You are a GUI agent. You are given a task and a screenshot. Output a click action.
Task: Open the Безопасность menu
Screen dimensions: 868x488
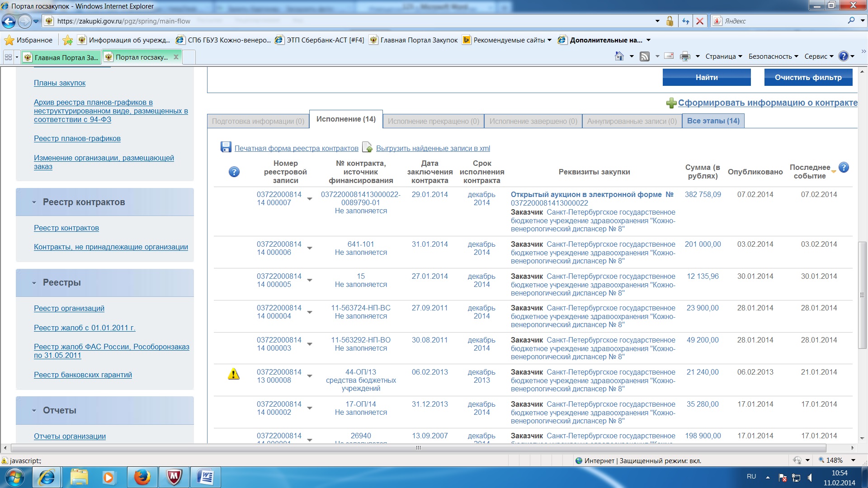[773, 56]
